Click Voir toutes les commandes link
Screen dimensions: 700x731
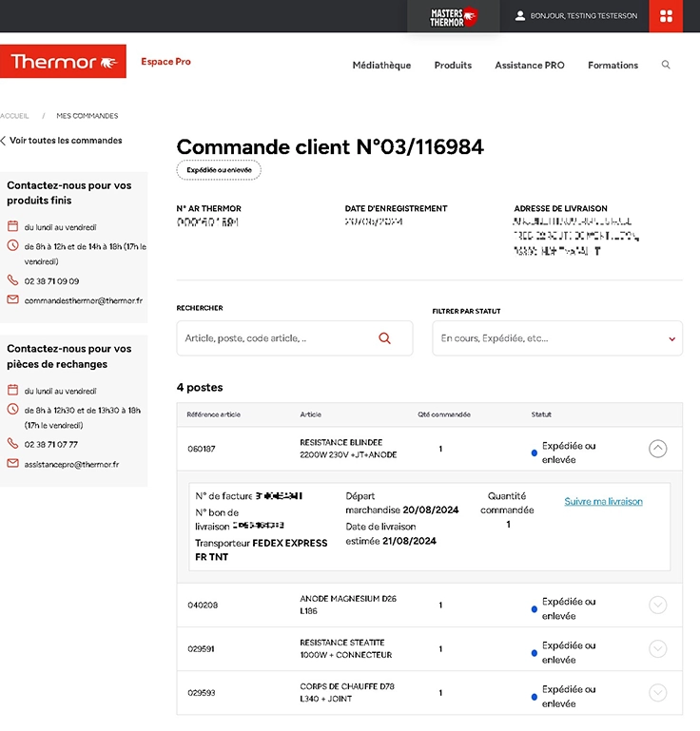coord(66,141)
